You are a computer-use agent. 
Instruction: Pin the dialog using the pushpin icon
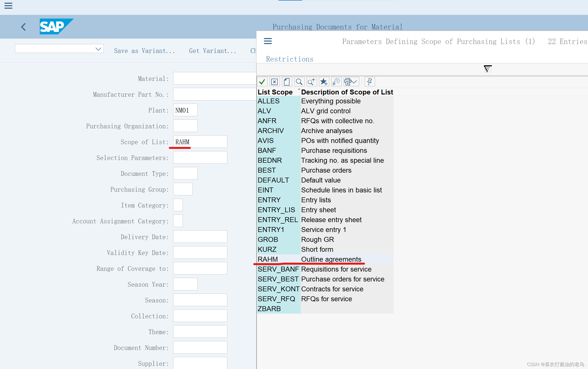(x=369, y=82)
